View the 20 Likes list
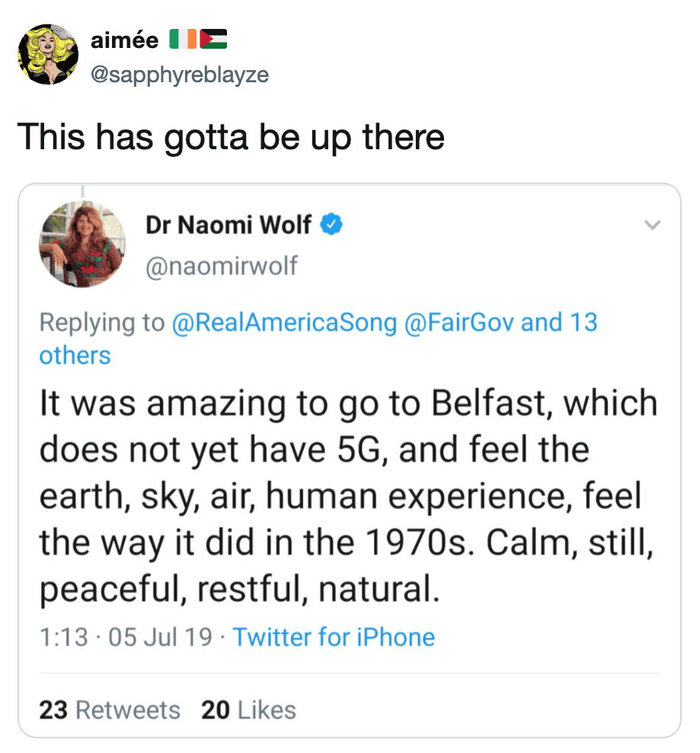The image size is (700, 753). click(248, 710)
